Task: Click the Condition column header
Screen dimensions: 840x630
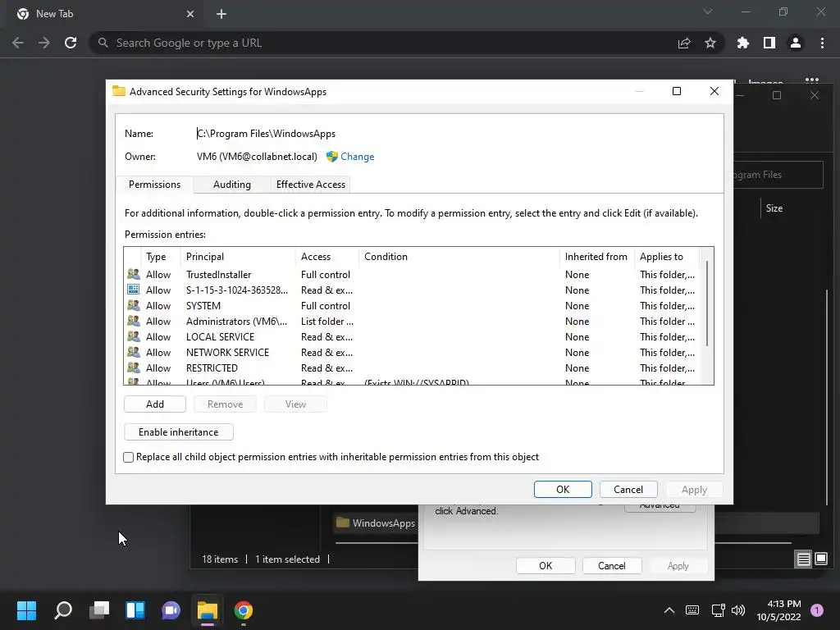Action: tap(459, 257)
